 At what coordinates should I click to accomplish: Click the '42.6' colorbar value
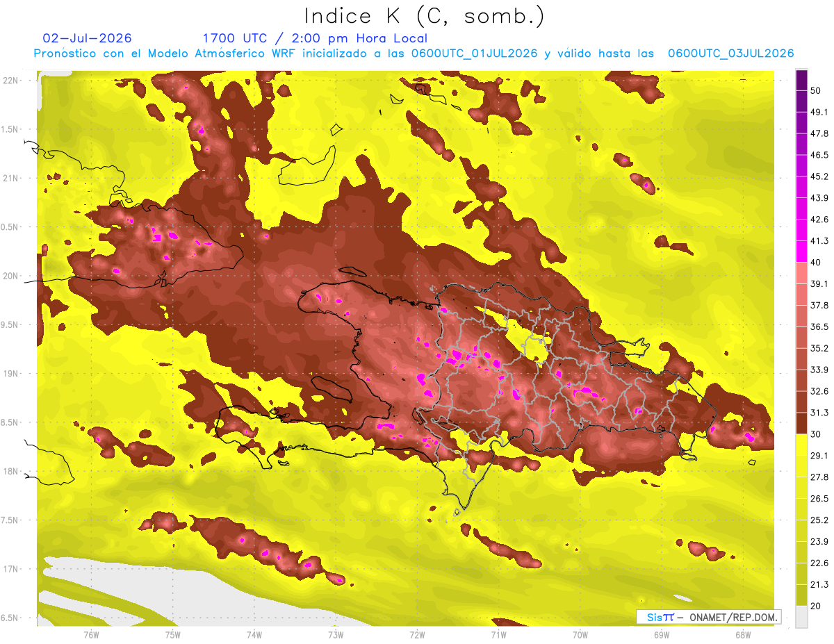click(x=819, y=220)
